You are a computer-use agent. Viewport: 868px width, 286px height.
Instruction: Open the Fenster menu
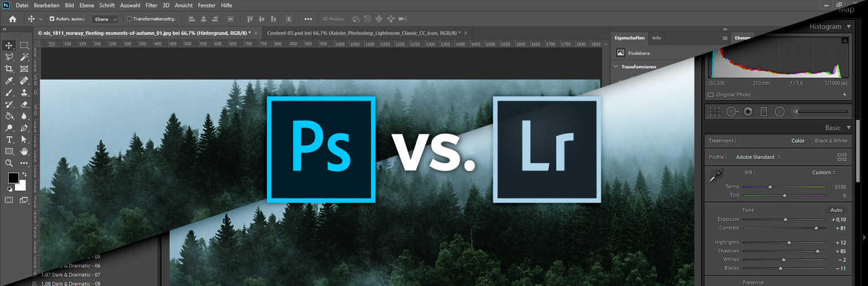(207, 5)
